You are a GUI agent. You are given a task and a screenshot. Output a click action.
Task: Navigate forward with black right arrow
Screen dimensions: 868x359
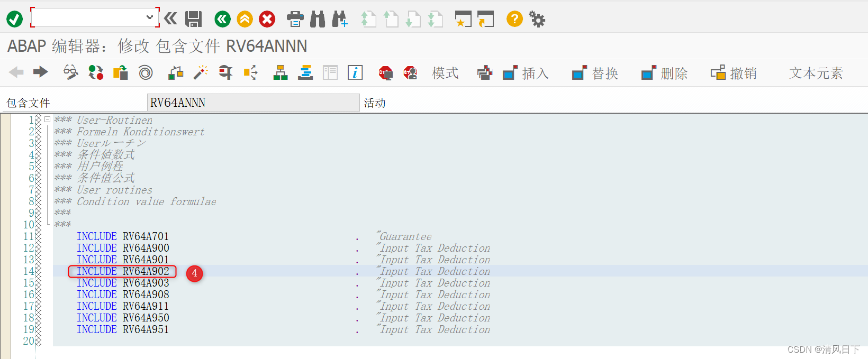41,72
